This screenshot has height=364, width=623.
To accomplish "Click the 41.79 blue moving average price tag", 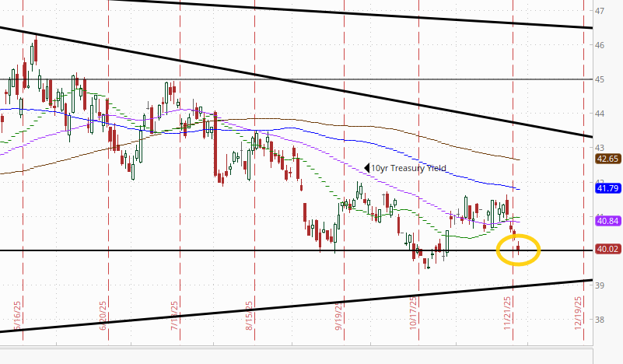I will [x=608, y=188].
